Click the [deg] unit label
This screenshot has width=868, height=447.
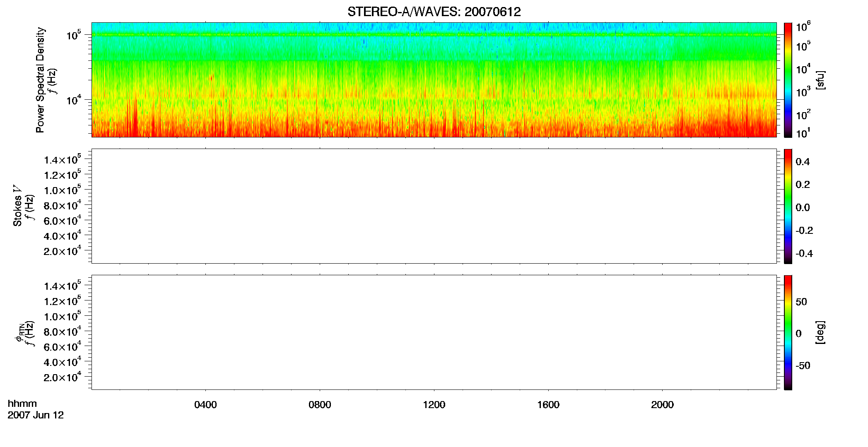point(820,332)
